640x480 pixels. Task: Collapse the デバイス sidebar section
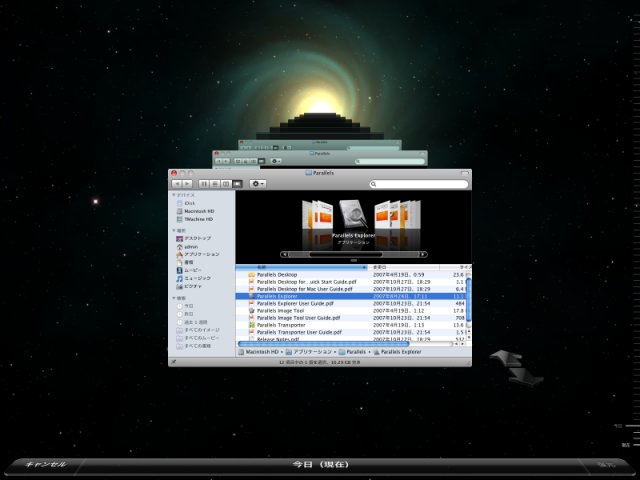coord(174,195)
